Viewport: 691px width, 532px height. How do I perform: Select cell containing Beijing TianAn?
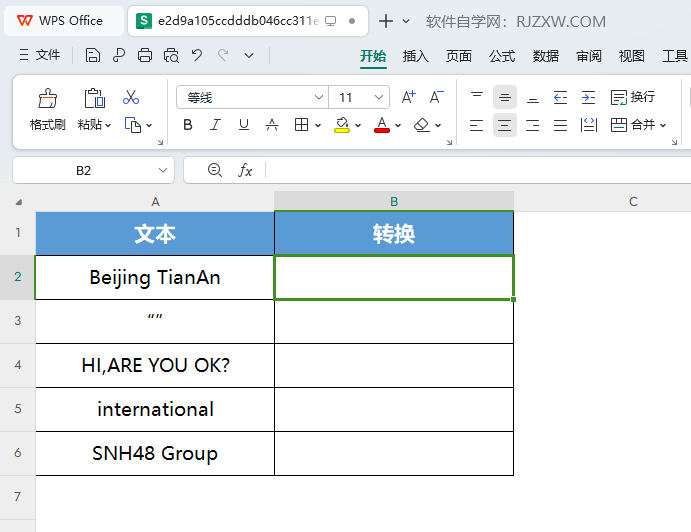click(x=155, y=277)
